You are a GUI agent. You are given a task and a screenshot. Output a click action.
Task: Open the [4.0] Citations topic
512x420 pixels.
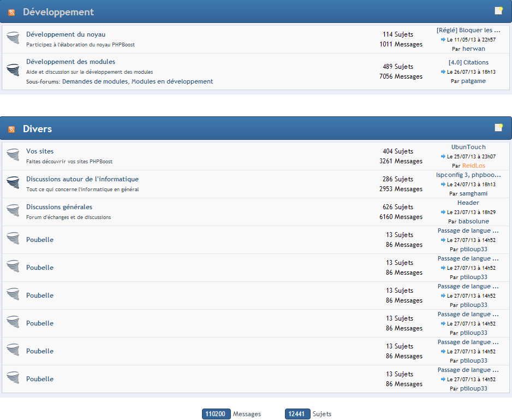point(468,62)
